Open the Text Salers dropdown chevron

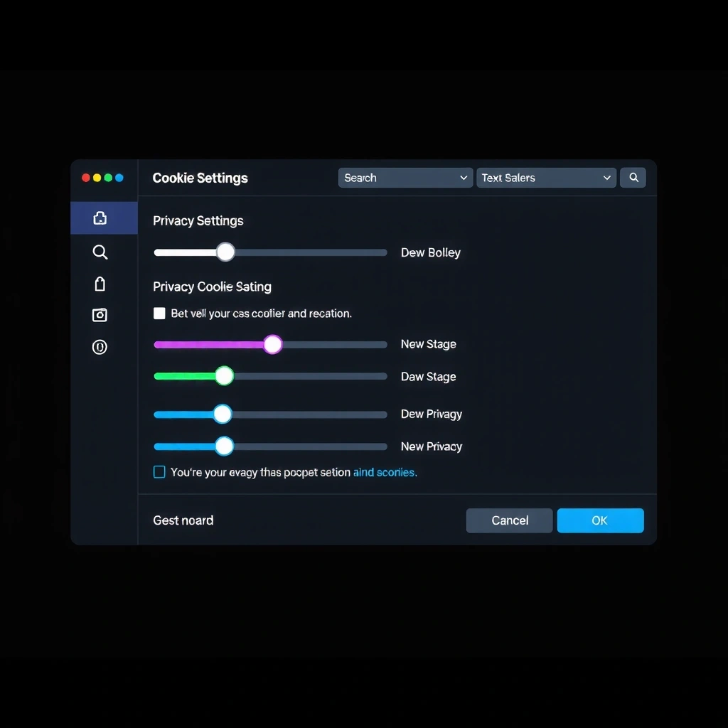pos(607,178)
